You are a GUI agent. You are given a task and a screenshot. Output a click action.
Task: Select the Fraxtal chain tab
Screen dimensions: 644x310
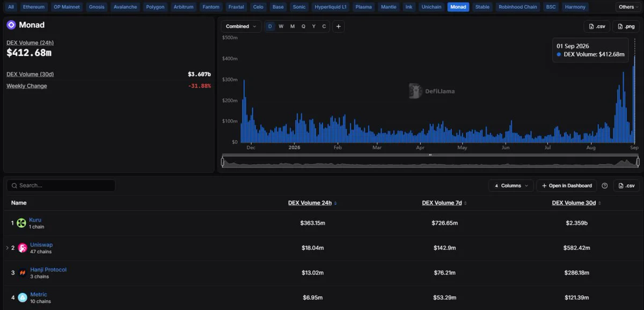236,7
